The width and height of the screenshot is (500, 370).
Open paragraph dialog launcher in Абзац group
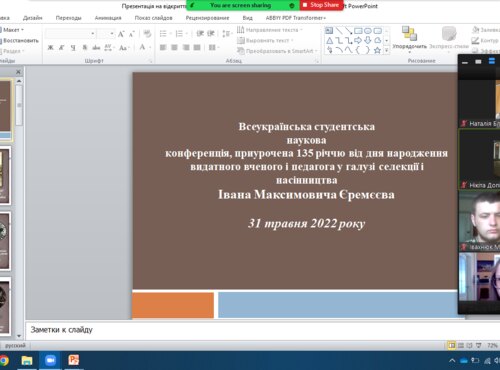pos(317,61)
